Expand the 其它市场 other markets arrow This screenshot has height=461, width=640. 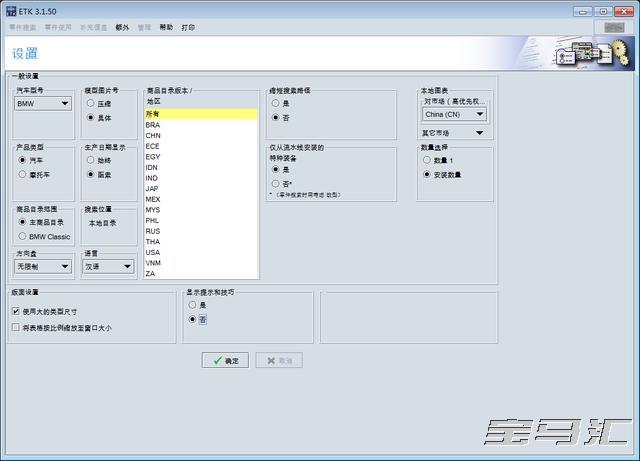pyautogui.click(x=480, y=133)
